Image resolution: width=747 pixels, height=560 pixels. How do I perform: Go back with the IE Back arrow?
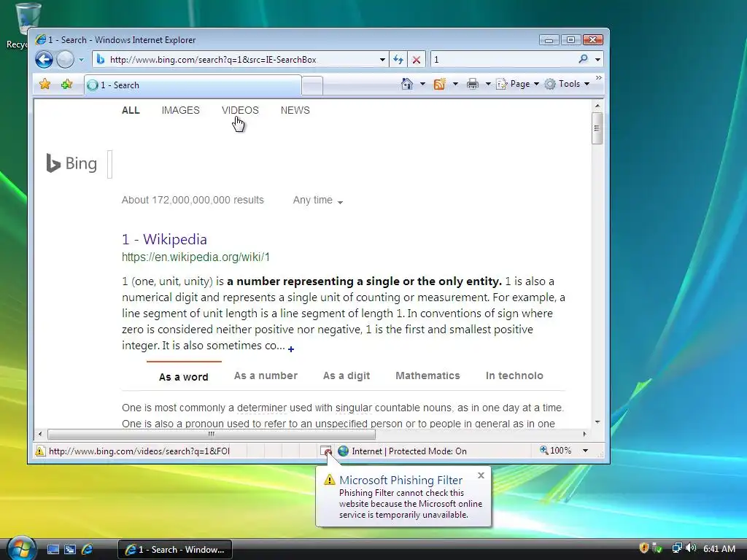click(44, 60)
